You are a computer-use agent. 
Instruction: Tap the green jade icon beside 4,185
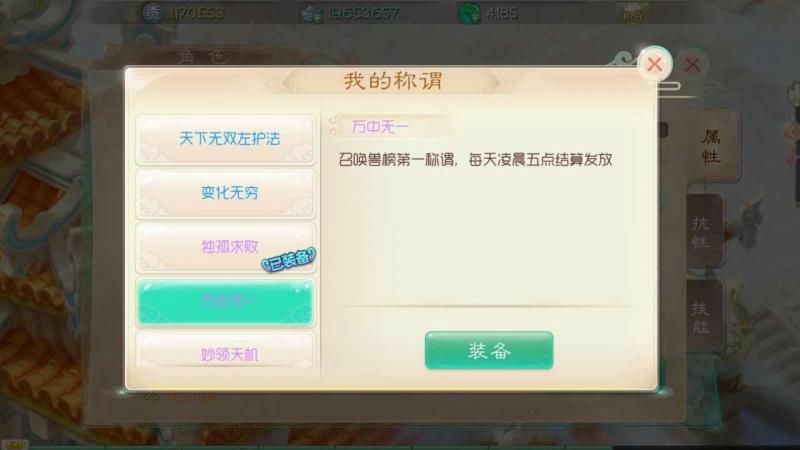(x=470, y=13)
